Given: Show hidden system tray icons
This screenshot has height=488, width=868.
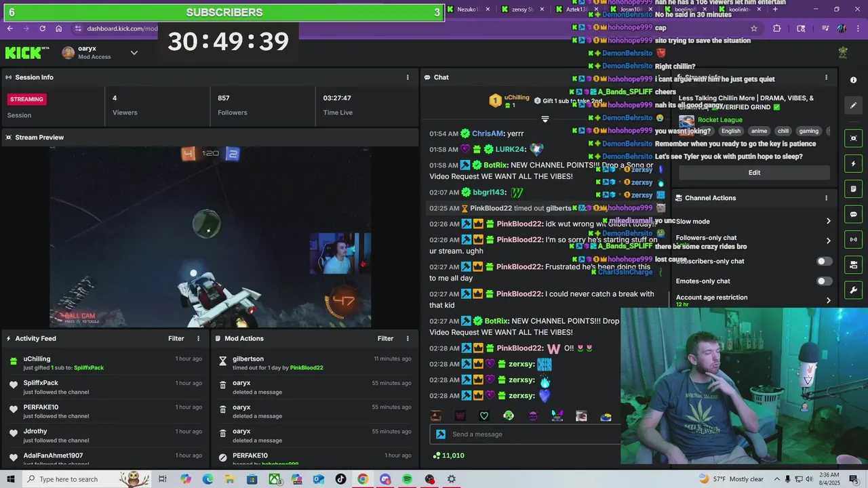Looking at the screenshot, I should [x=777, y=479].
